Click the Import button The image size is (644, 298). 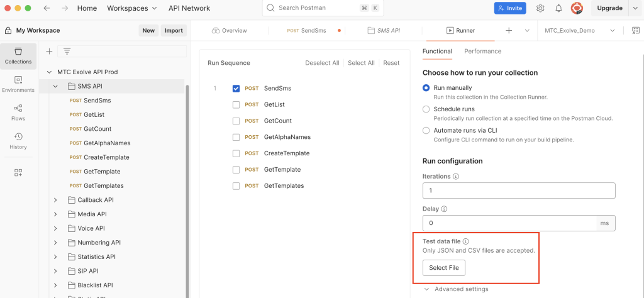coord(174,30)
